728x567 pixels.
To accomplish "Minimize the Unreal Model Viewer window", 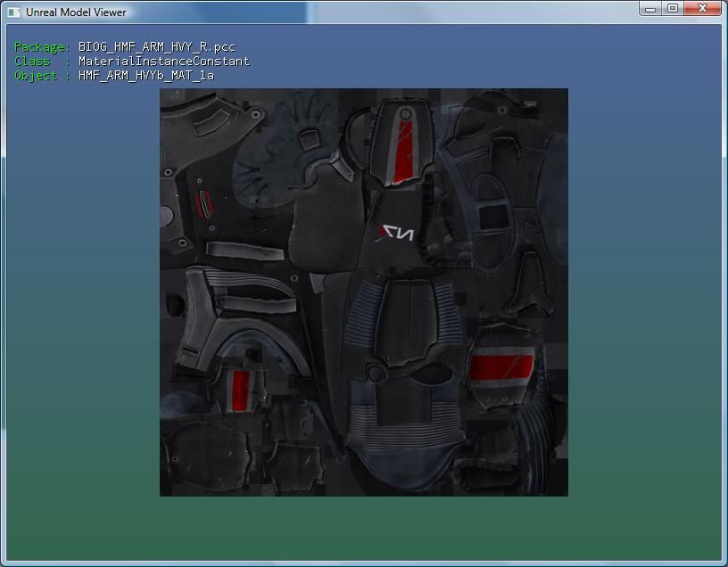I will (650, 9).
